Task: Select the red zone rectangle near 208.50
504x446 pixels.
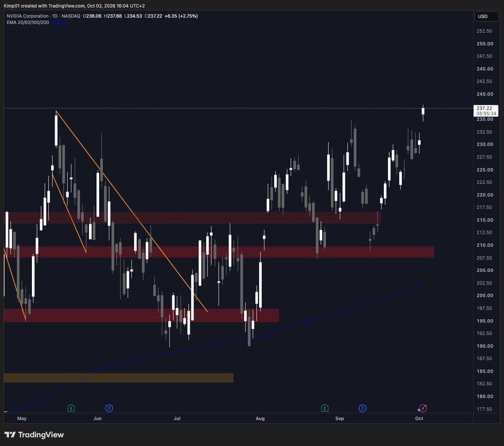Action: click(x=219, y=252)
